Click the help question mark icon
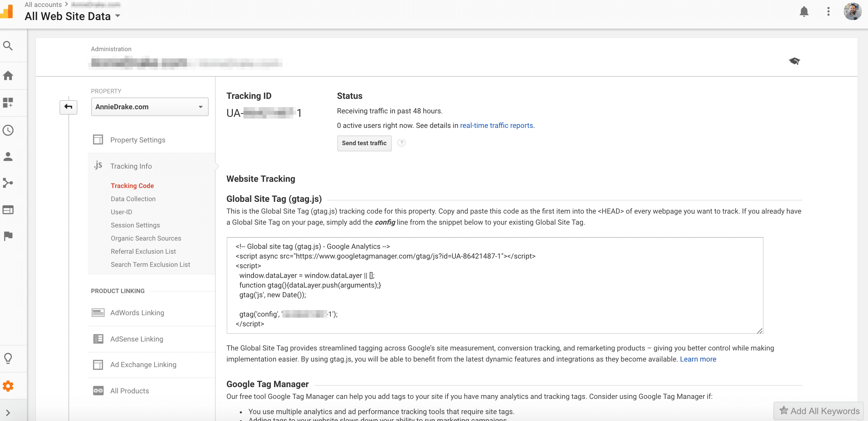The width and height of the screenshot is (868, 421). point(401,143)
